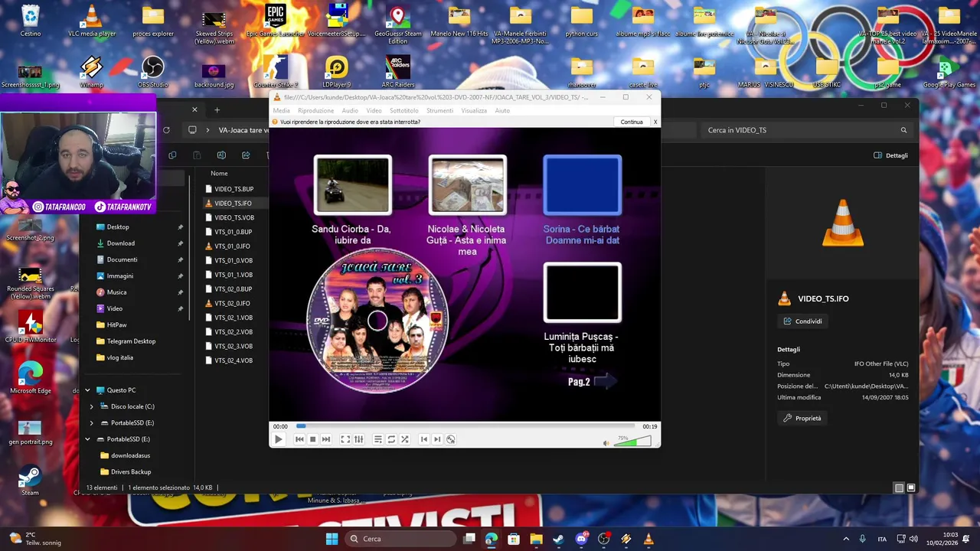Collapse the Questo PC tree node
Viewport: 980px width, 551px height.
(x=87, y=390)
